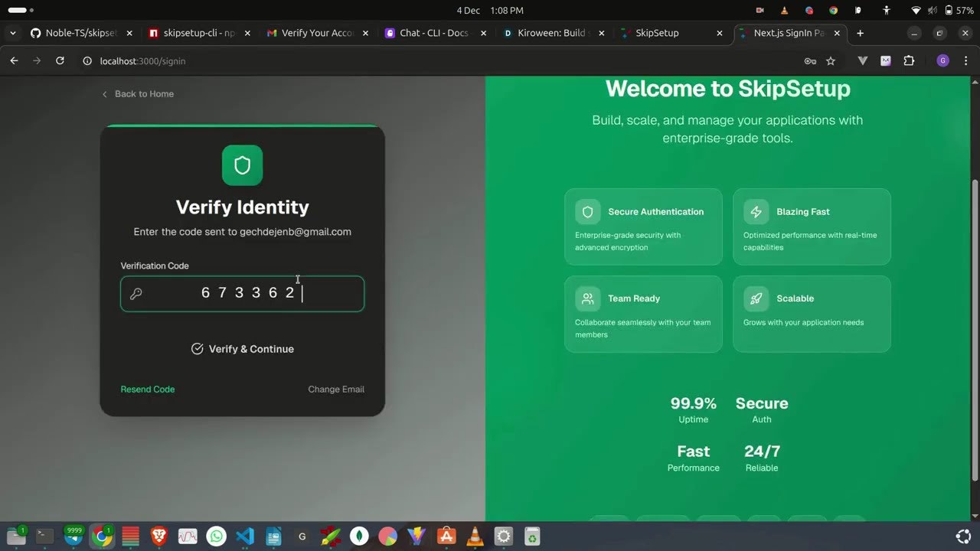
Task: Click the Blazing Fast lightning icon
Action: point(756,212)
